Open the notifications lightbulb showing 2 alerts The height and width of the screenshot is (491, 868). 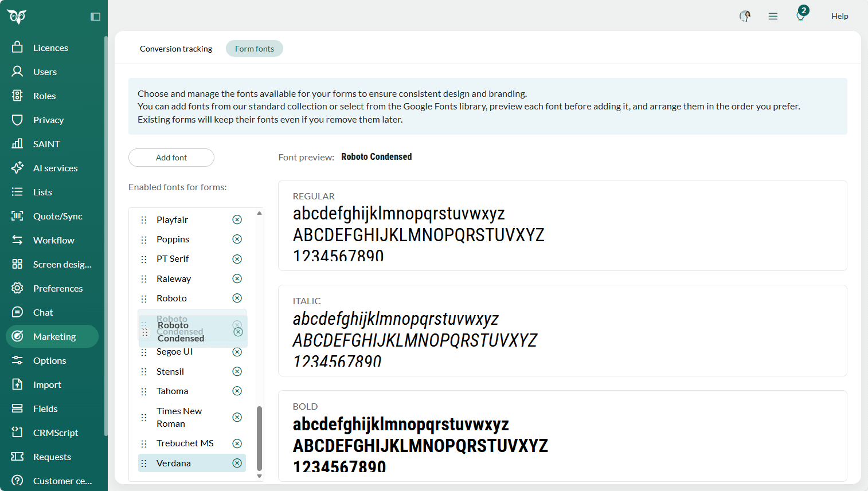(800, 16)
